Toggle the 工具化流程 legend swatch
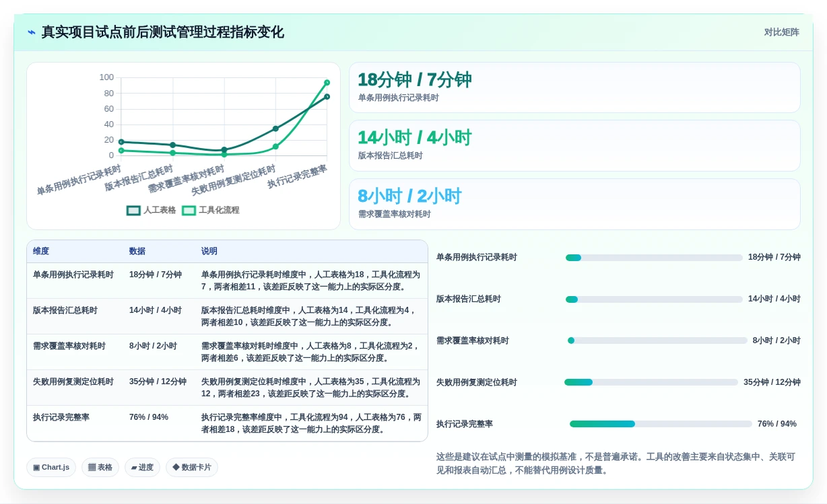The height and width of the screenshot is (504, 827). 189,210
